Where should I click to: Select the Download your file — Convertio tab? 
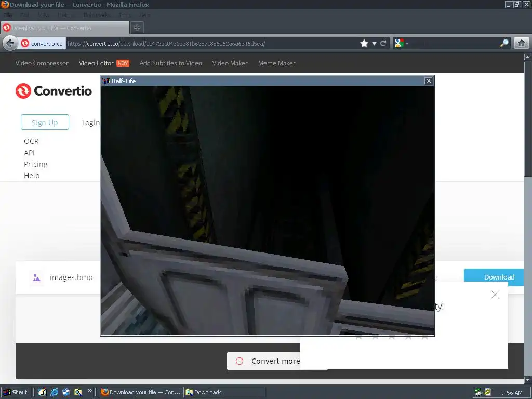point(65,28)
